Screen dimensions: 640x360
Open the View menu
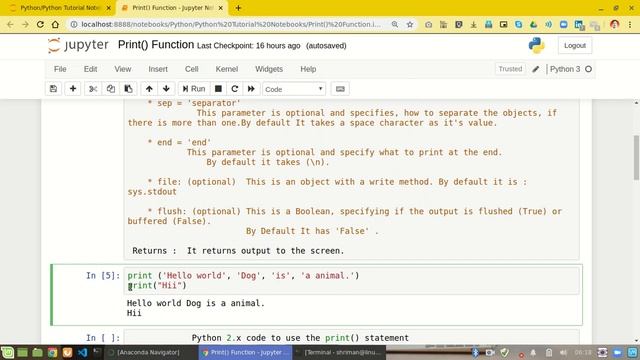coord(122,69)
